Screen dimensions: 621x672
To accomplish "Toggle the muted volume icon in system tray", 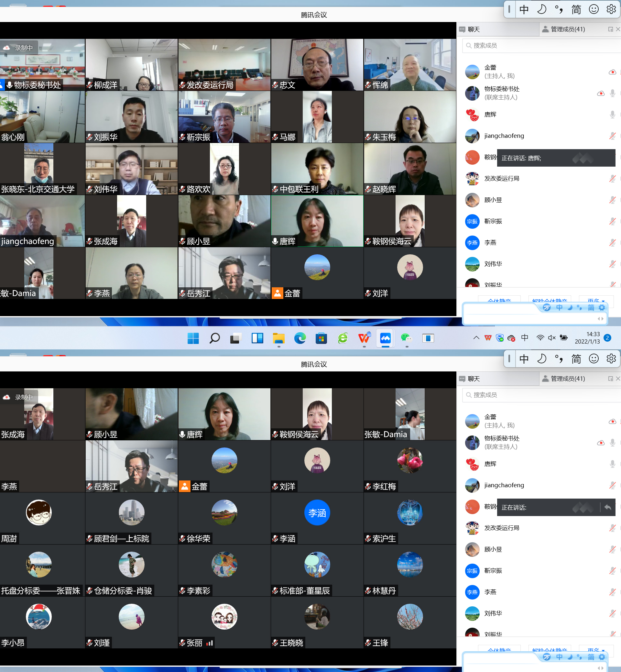I will 551,338.
